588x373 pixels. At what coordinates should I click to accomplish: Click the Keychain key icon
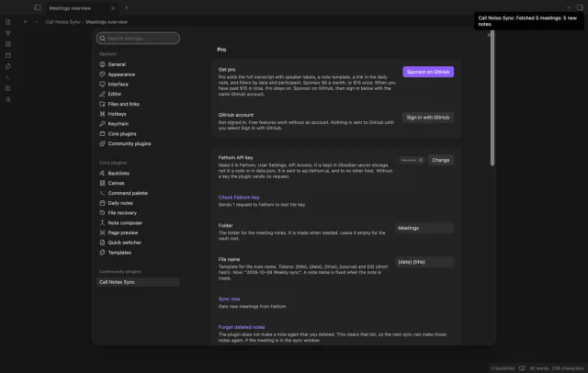click(102, 123)
